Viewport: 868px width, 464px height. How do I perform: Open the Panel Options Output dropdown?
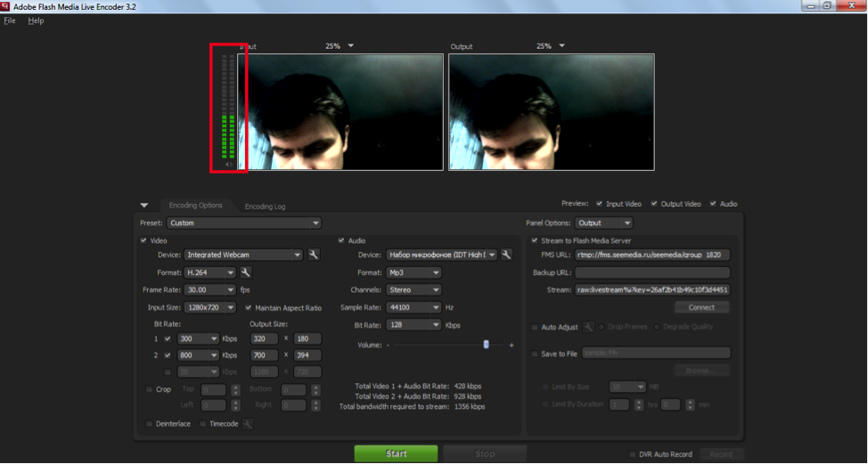pos(604,223)
